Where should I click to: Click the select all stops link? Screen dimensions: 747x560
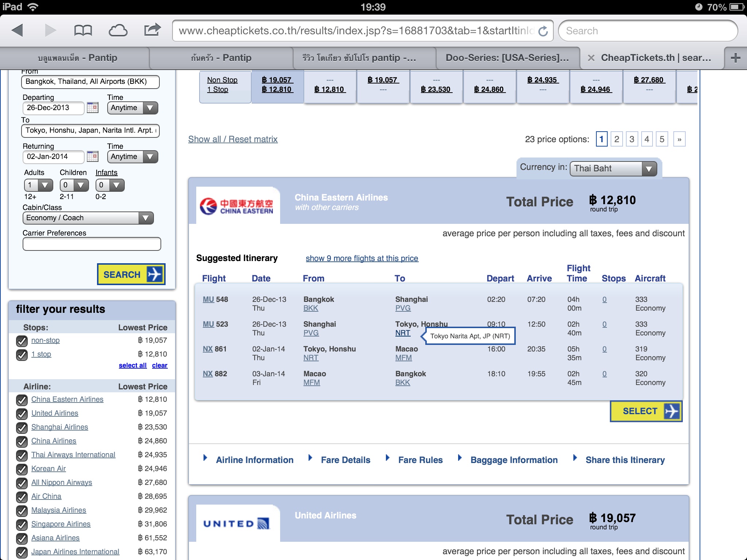point(133,365)
